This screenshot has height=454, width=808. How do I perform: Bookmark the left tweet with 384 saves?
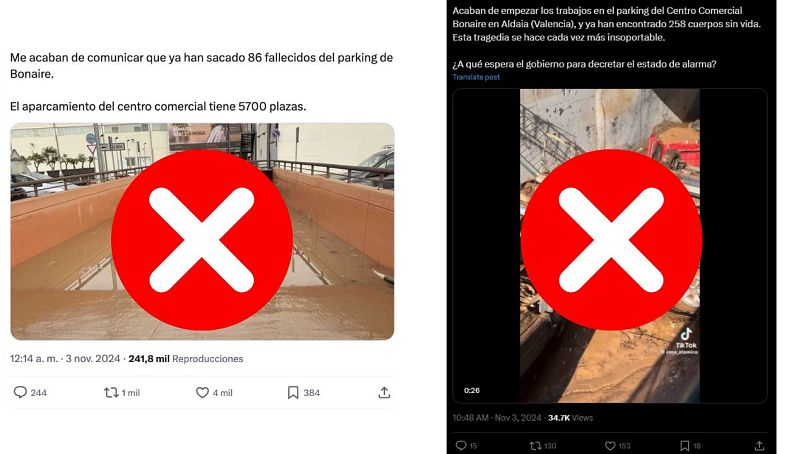coord(293,393)
